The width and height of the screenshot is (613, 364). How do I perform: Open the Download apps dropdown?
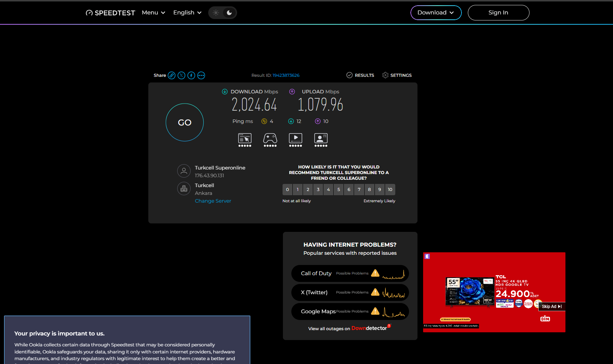click(436, 13)
